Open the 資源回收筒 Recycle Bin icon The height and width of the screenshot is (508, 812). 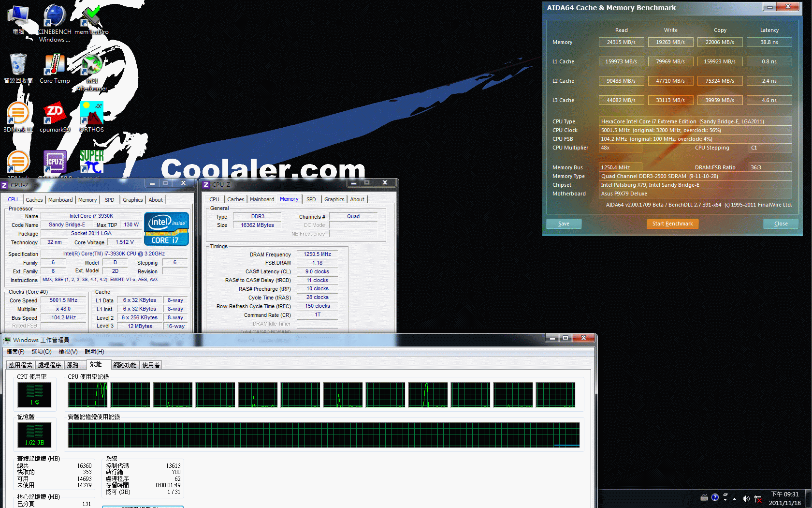(x=18, y=68)
